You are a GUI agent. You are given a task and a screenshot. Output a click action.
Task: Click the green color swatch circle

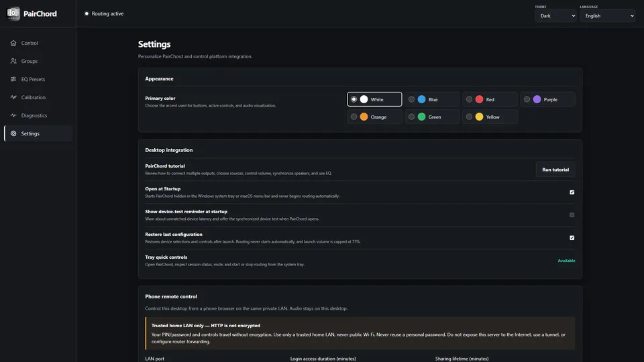pos(422,117)
